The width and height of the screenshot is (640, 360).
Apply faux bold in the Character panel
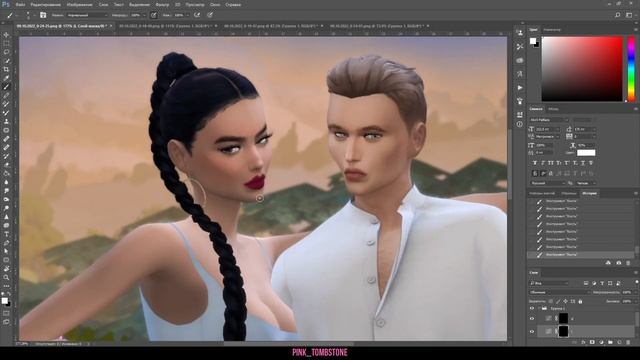[535, 163]
